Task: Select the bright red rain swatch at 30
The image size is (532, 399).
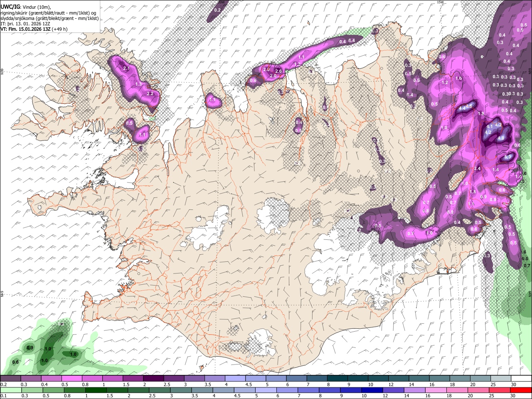Action: coord(521,390)
